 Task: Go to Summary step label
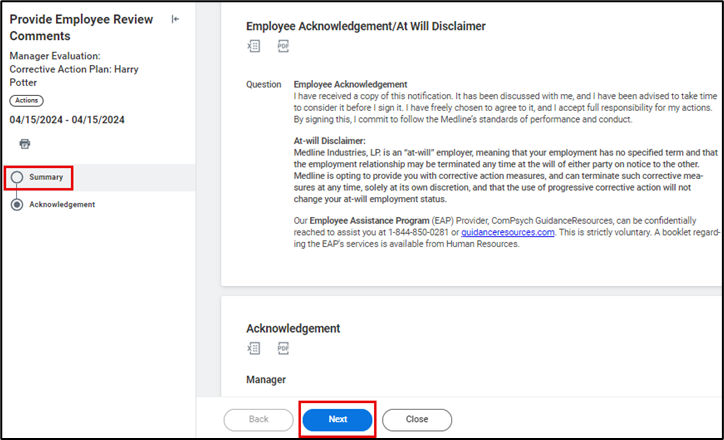46,177
